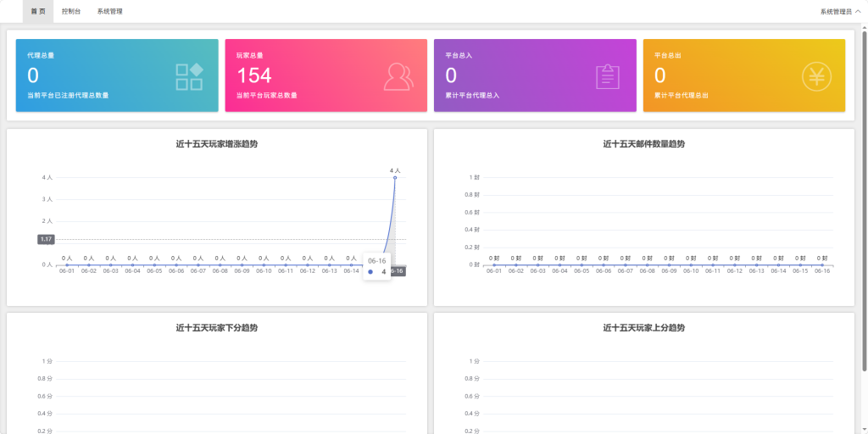Click the clipboard icon on 平台总入 card

point(607,77)
